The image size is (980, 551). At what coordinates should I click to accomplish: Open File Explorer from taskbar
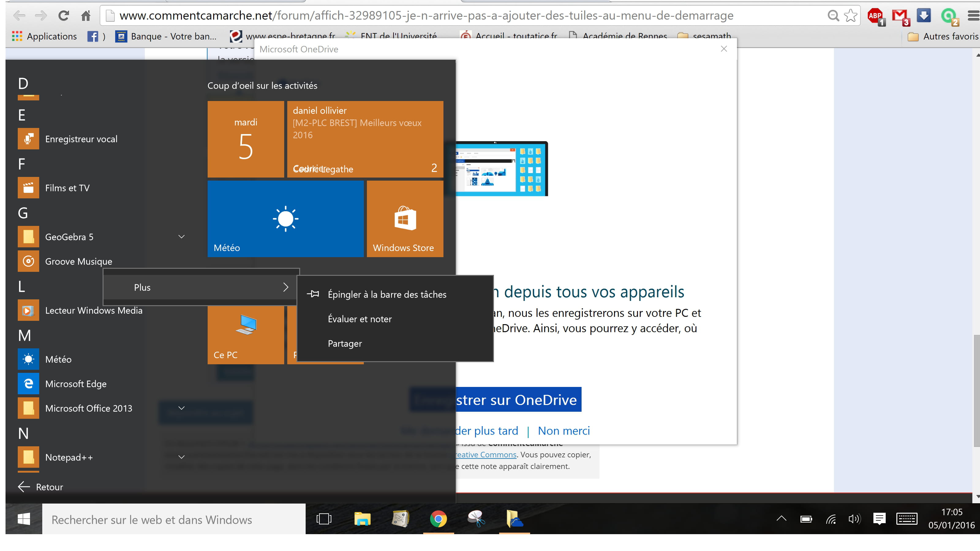coord(362,519)
